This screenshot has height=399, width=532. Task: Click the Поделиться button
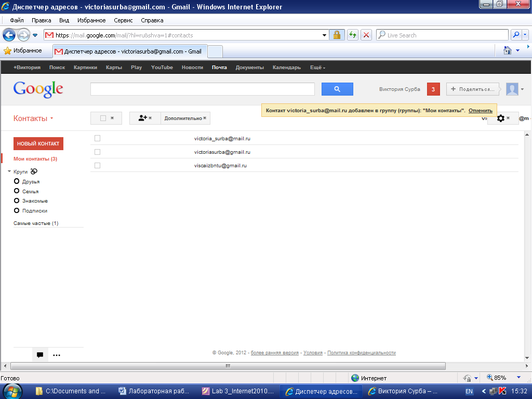pyautogui.click(x=473, y=89)
